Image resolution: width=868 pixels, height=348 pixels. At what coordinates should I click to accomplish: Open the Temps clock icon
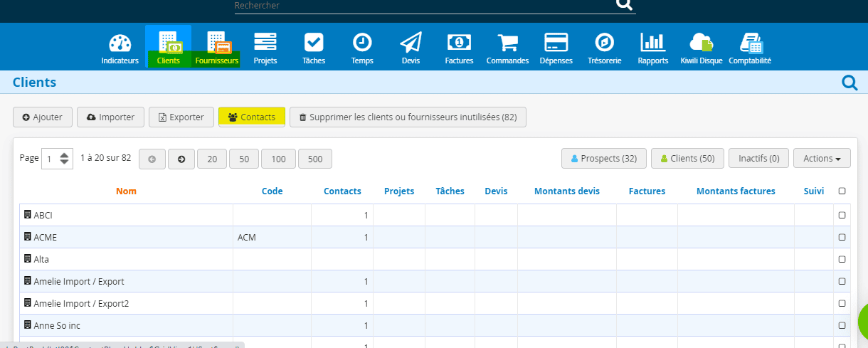tap(362, 43)
